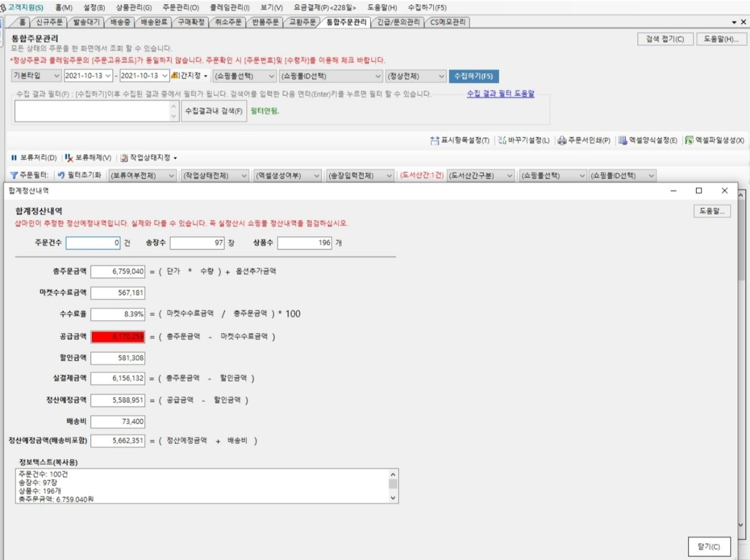Hold selected orders with 보류처리 icon
Viewport: 750px width, 560px height.
pyautogui.click(x=14, y=158)
